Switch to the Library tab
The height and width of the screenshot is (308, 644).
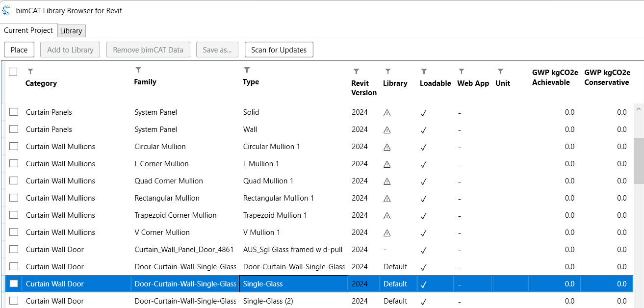[71, 30]
